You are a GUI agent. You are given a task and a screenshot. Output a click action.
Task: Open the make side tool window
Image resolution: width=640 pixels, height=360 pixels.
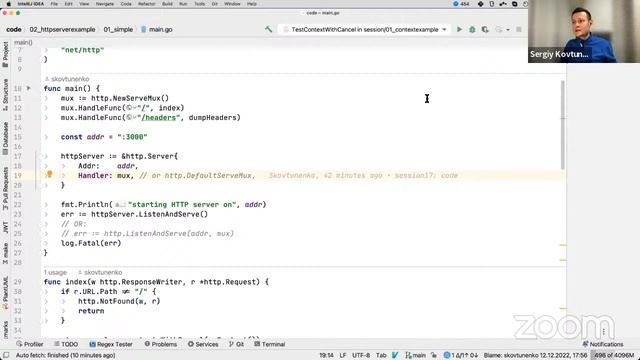coord(5,253)
